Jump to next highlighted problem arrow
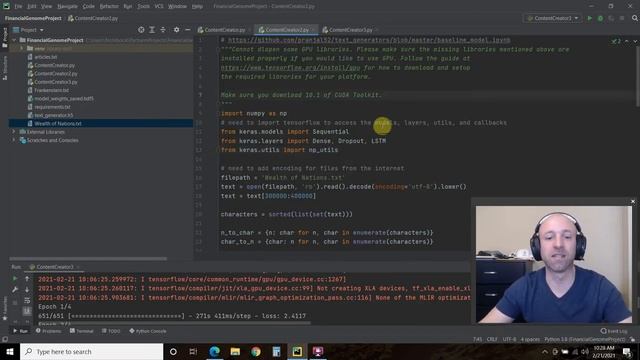 [635, 41]
